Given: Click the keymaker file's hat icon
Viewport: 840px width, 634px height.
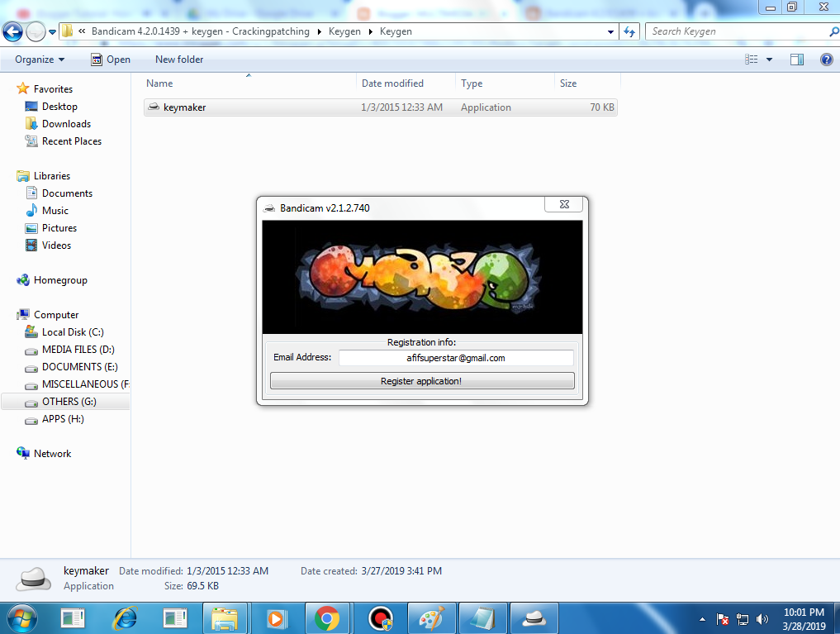Looking at the screenshot, I should click(154, 107).
